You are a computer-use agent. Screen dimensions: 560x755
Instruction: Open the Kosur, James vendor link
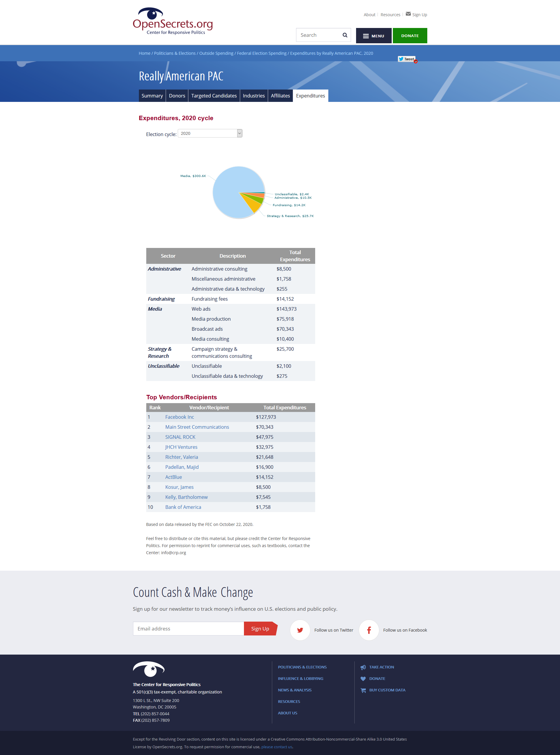click(x=179, y=487)
